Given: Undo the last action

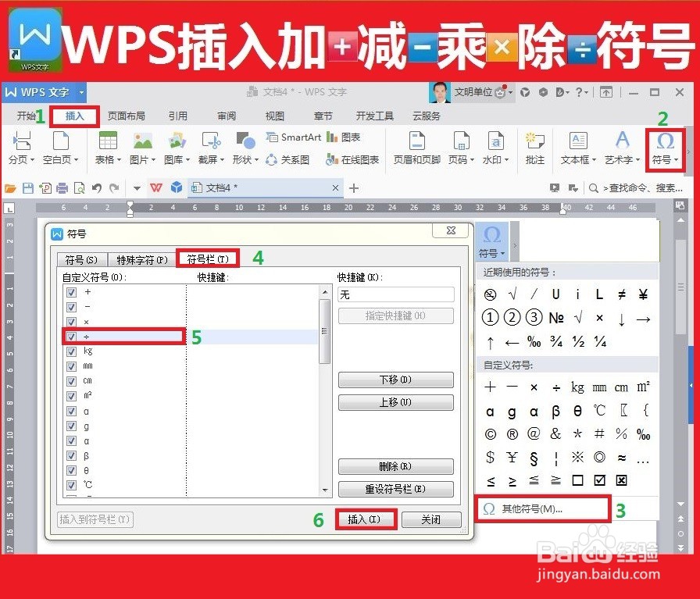Looking at the screenshot, I should 97,188.
